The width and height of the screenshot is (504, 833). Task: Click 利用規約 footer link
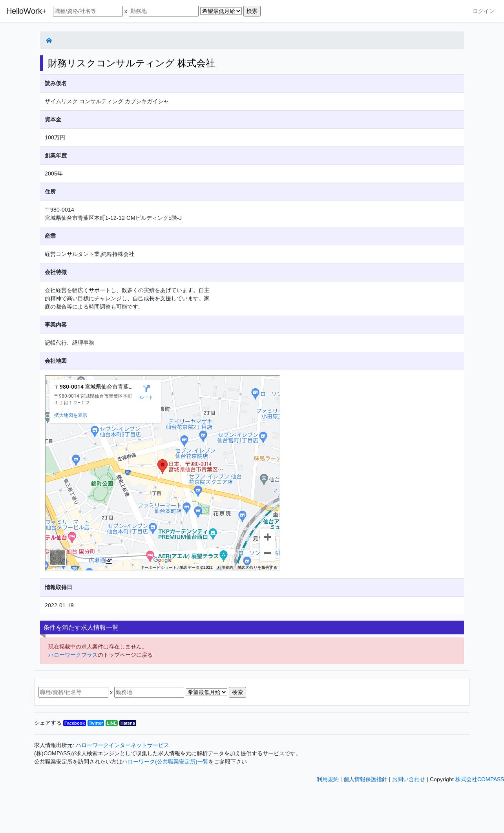pos(328,779)
